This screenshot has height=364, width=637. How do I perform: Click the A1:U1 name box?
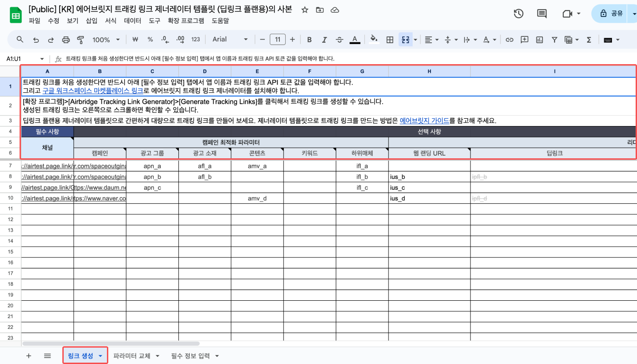(x=20, y=59)
